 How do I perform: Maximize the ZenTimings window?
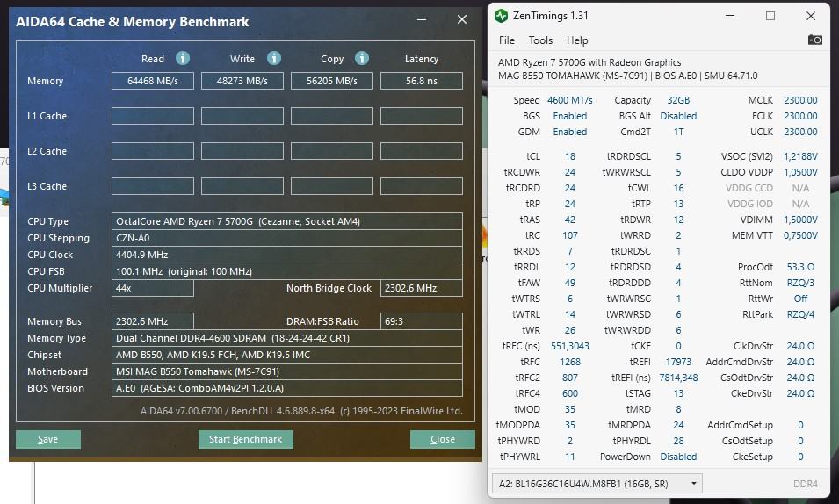tap(770, 16)
